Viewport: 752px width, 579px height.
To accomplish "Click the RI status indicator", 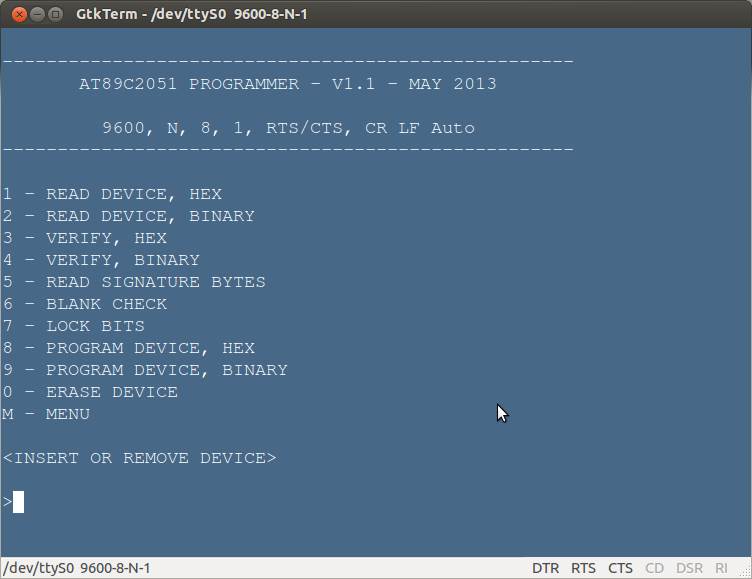I will pyautogui.click(x=721, y=568).
